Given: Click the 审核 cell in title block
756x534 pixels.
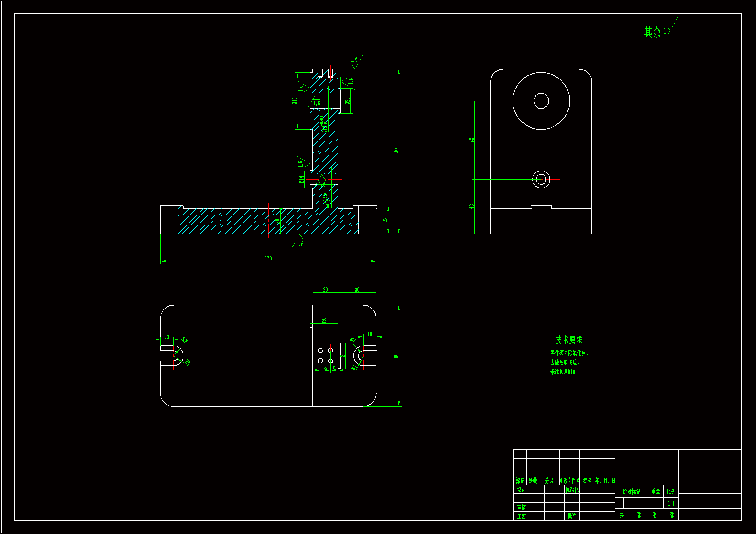Looking at the screenshot, I should (x=521, y=508).
